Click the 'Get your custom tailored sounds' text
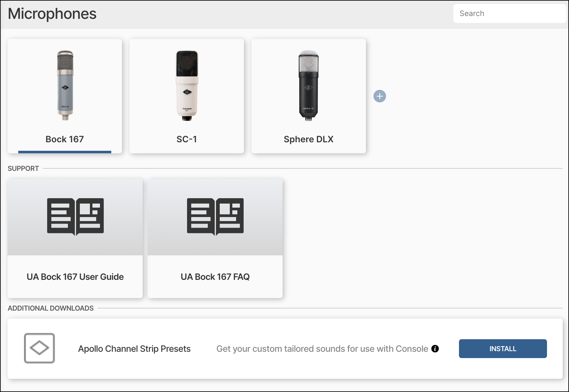569x392 pixels. coord(322,349)
